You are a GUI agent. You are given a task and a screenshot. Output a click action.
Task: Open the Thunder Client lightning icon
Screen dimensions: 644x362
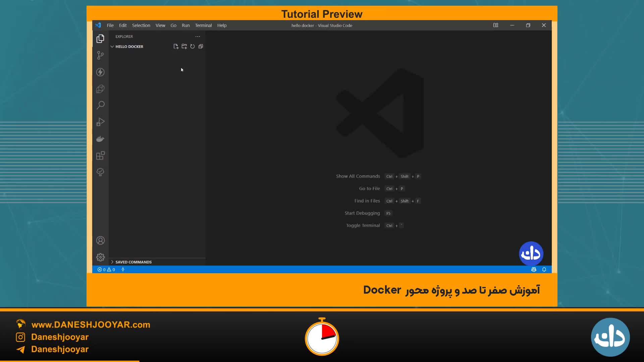[x=100, y=72]
